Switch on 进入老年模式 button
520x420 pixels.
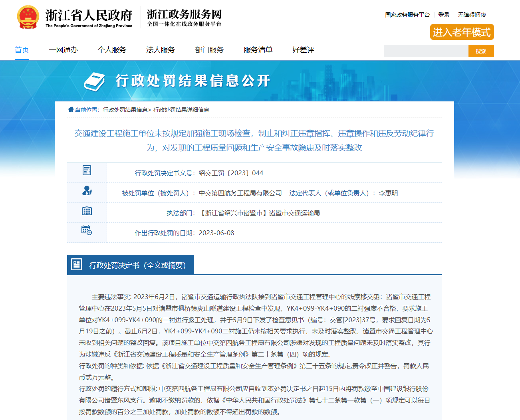point(462,32)
